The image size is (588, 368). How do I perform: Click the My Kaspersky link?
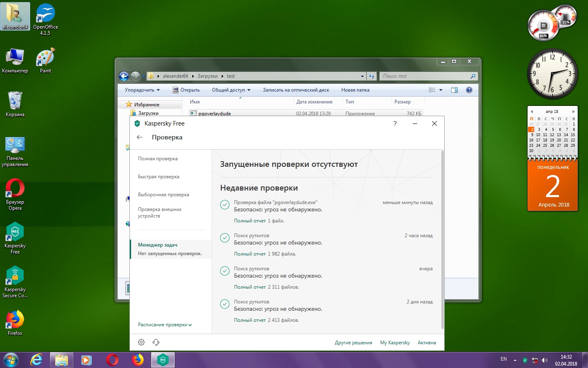point(395,343)
